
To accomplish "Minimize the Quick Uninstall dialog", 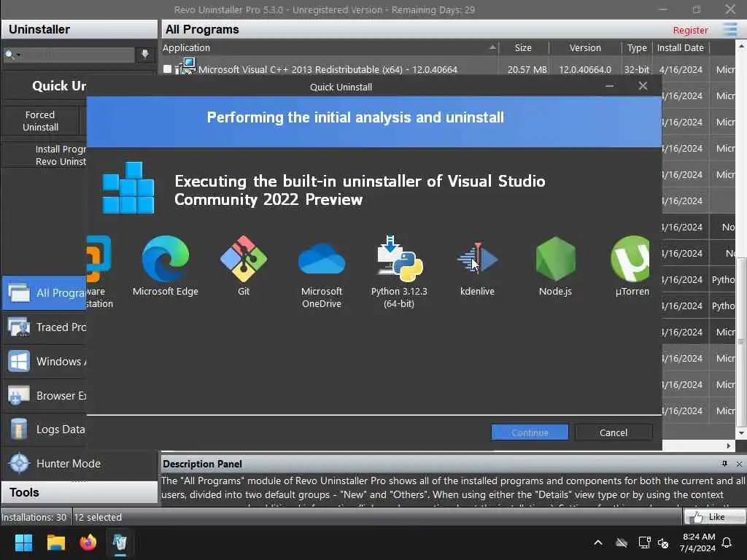I will [x=609, y=86].
